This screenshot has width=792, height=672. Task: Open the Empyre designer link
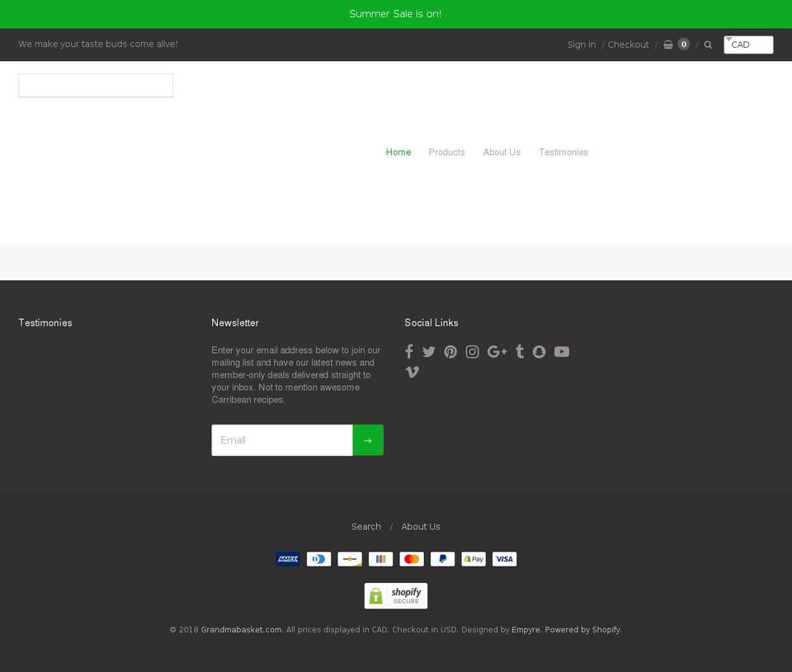526,630
